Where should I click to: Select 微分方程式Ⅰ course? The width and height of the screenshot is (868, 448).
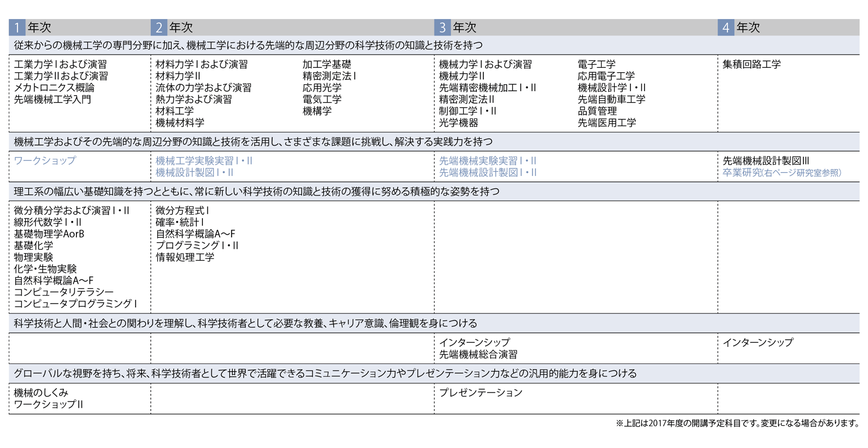point(182,211)
